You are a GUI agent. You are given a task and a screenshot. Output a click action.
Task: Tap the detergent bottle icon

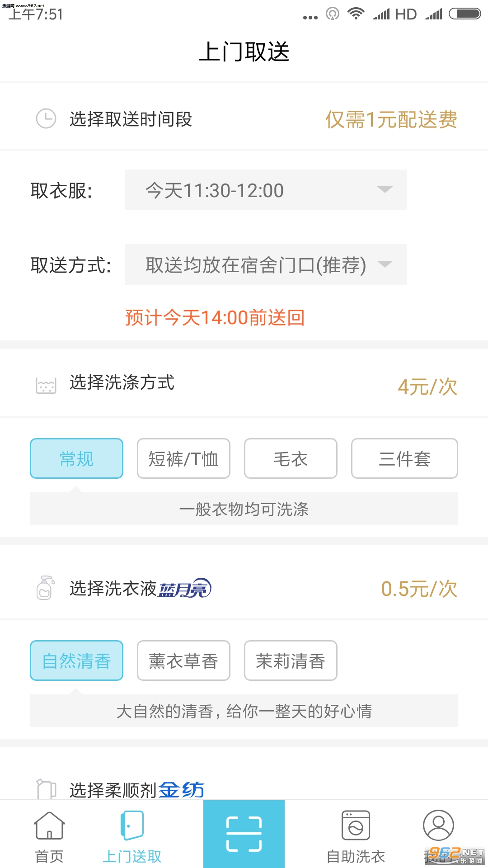(x=45, y=588)
